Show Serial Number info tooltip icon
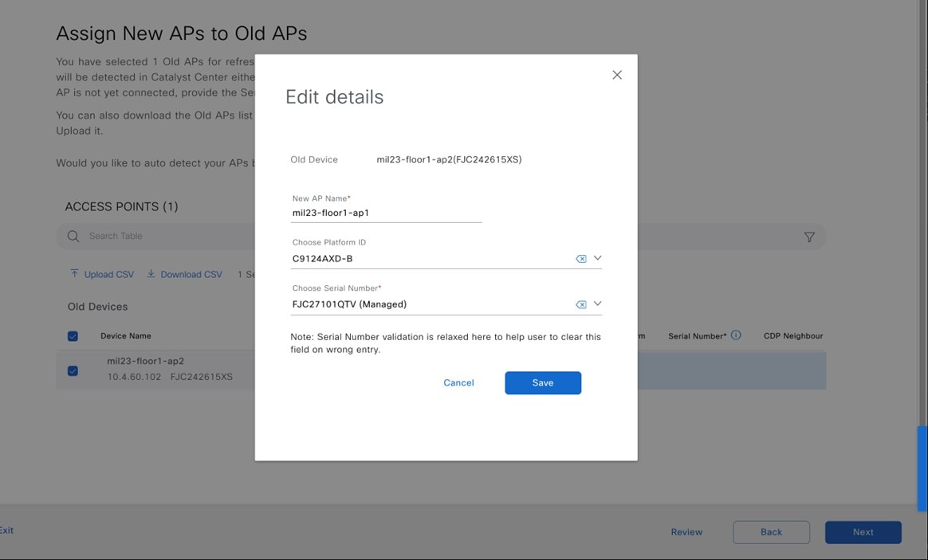The height and width of the screenshot is (560, 928). click(x=736, y=335)
